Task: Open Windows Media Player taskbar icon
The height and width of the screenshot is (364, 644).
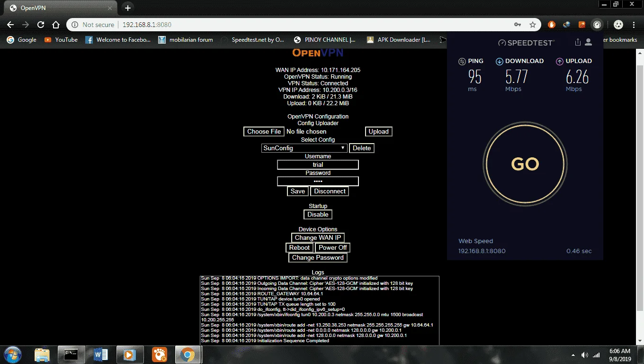Action: pyautogui.click(x=130, y=355)
